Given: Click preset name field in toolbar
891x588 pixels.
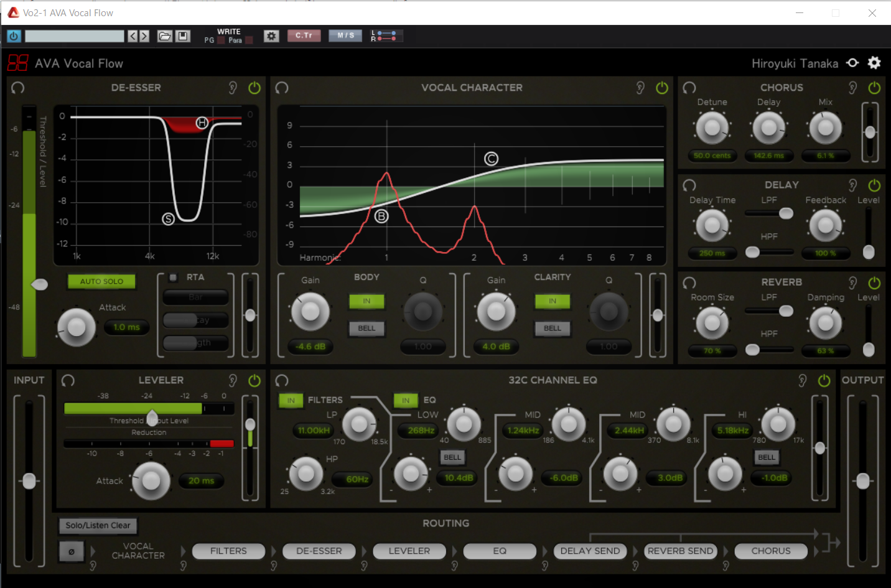Looking at the screenshot, I should coord(75,36).
